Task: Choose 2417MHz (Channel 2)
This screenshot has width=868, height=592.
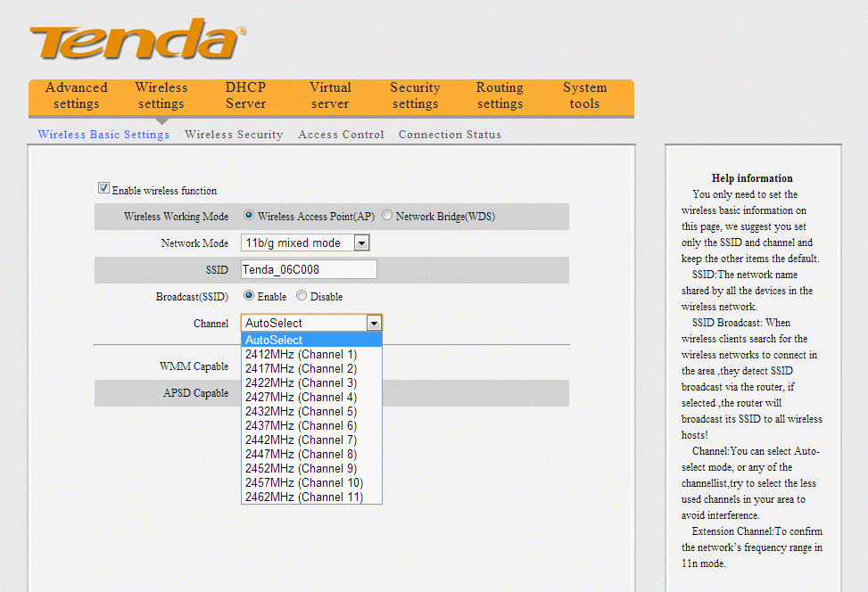Action: click(311, 368)
